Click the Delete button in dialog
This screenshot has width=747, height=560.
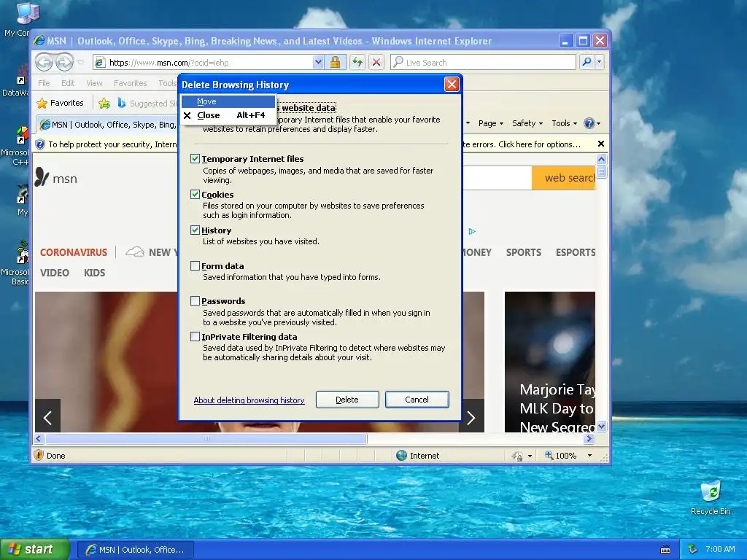(x=347, y=400)
